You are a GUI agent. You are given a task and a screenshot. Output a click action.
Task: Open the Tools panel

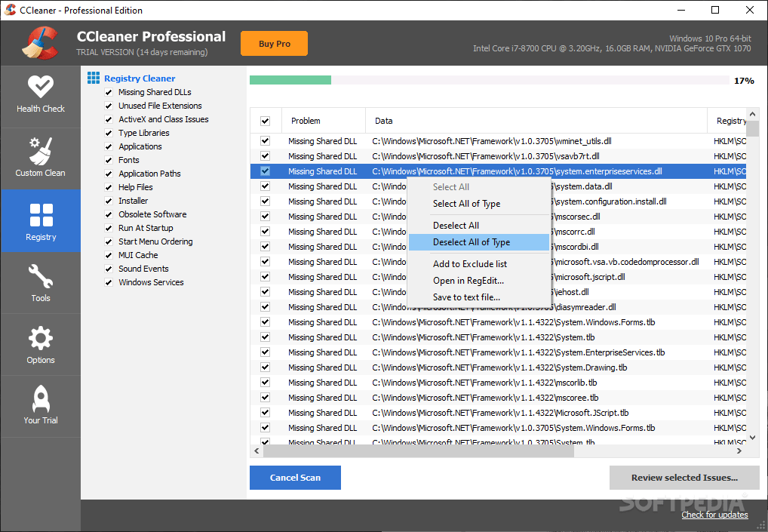click(41, 283)
